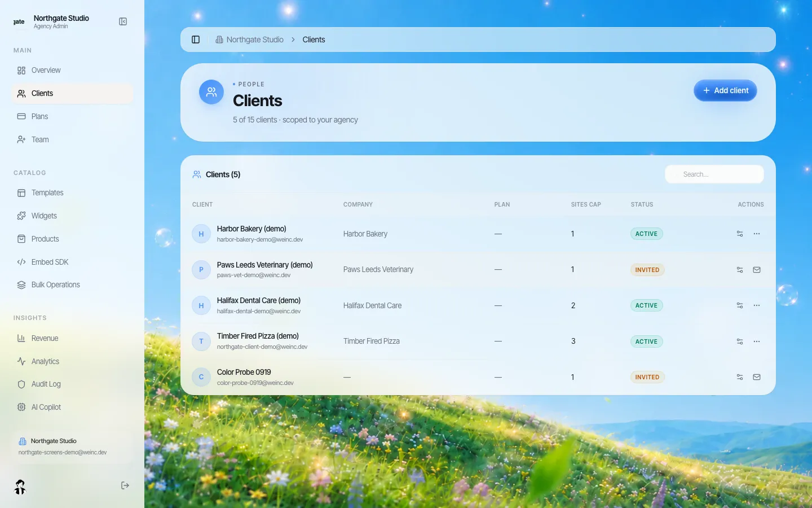812x508 pixels.
Task: Focus the clients Search field
Action: point(714,174)
